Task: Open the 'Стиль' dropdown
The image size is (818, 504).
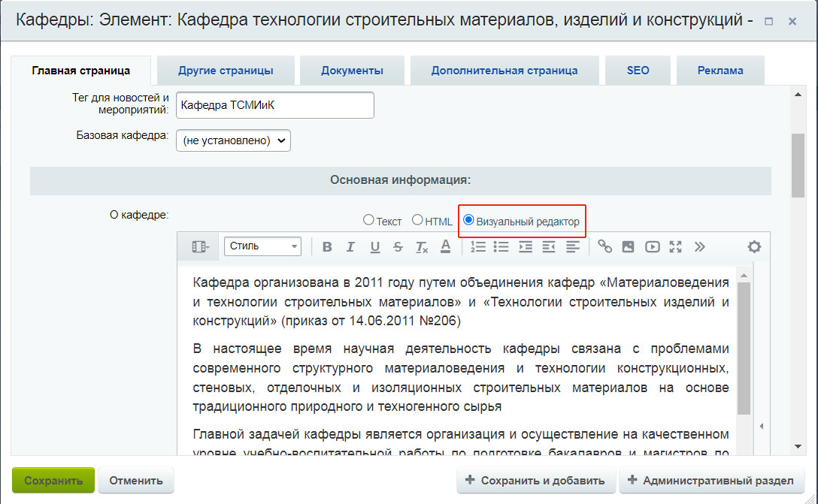Action: point(263,246)
